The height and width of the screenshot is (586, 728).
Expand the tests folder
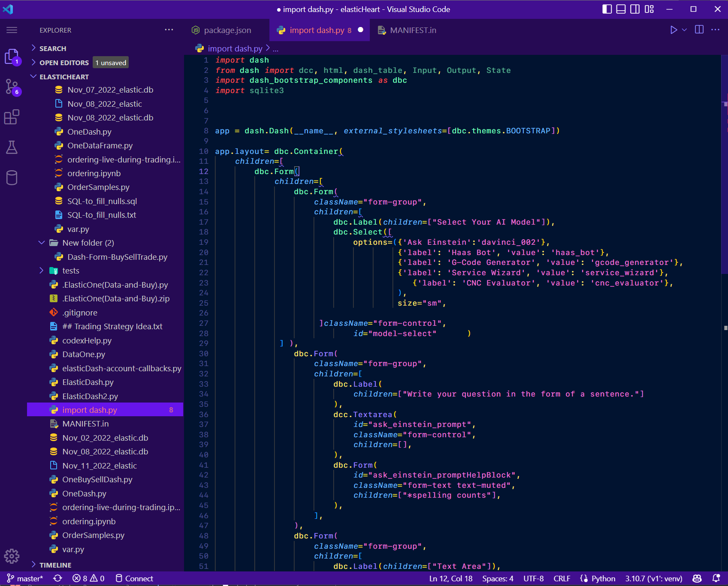(41, 270)
